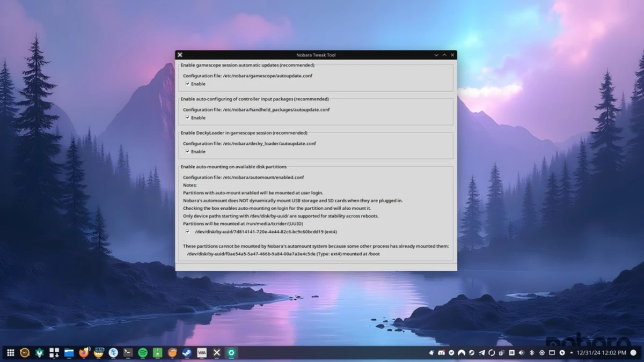Screen dimensions: 644x362
Task: Expand the hidden system tray icons arrow
Action: pyautogui.click(x=572, y=353)
